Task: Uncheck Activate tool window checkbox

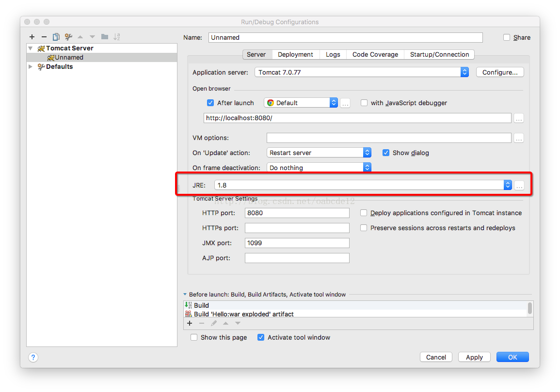Action: 261,337
